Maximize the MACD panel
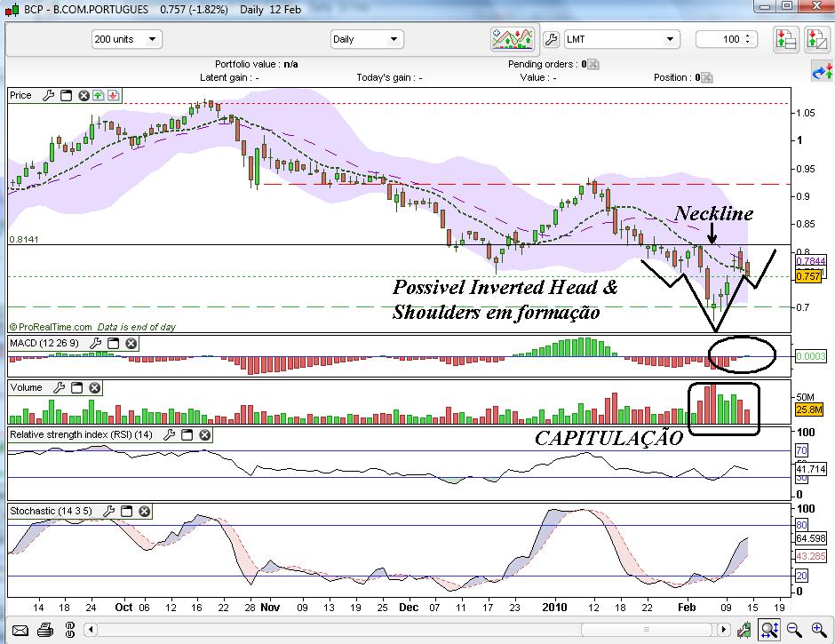Screen dimensions: 835x644 pyautogui.click(x=114, y=343)
